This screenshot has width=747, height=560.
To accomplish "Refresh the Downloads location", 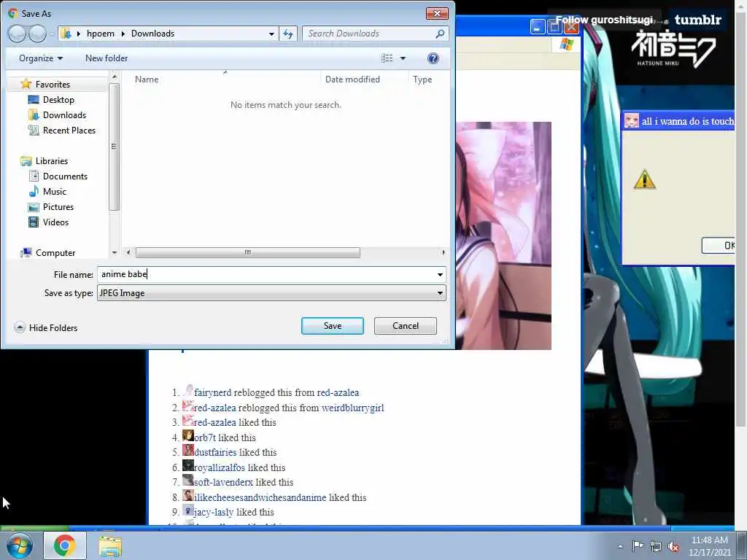I will (x=288, y=34).
